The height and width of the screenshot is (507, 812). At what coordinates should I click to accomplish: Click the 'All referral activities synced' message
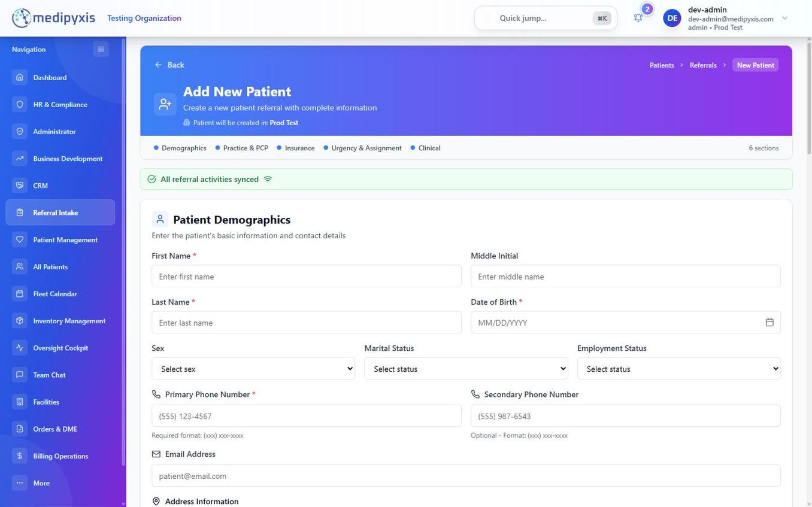[x=210, y=179]
